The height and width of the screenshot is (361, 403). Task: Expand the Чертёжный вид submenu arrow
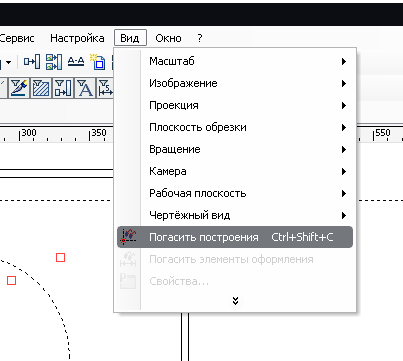tap(344, 215)
